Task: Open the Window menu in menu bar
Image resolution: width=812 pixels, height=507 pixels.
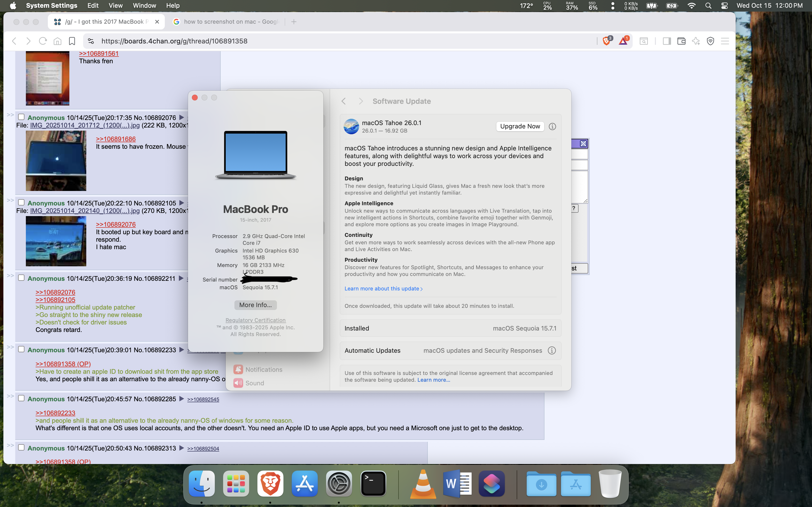Action: 144,5
